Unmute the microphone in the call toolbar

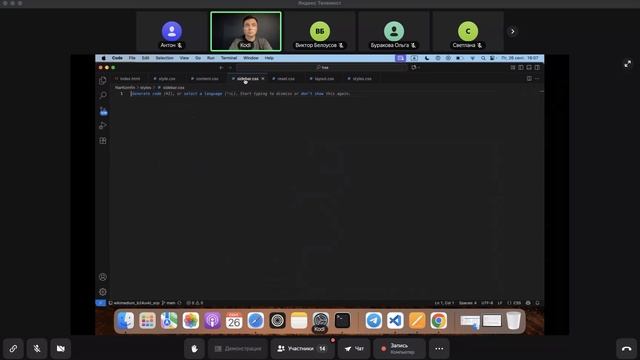(x=37, y=349)
